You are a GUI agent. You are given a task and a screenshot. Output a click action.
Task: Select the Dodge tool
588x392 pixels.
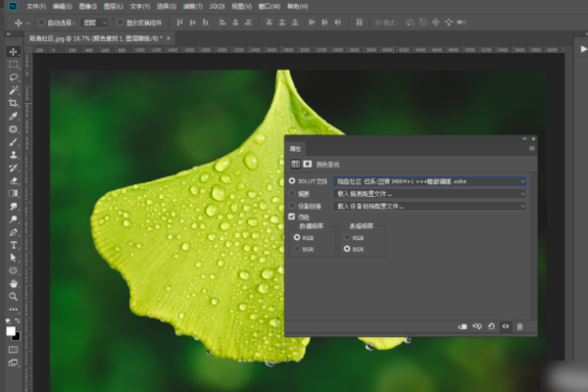(x=14, y=220)
